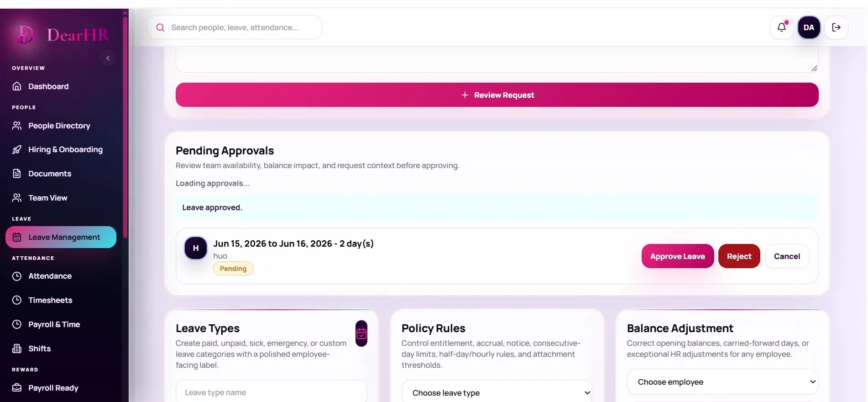This screenshot has width=868, height=402.
Task: Click the Leave Management calendar icon
Action: (x=17, y=237)
